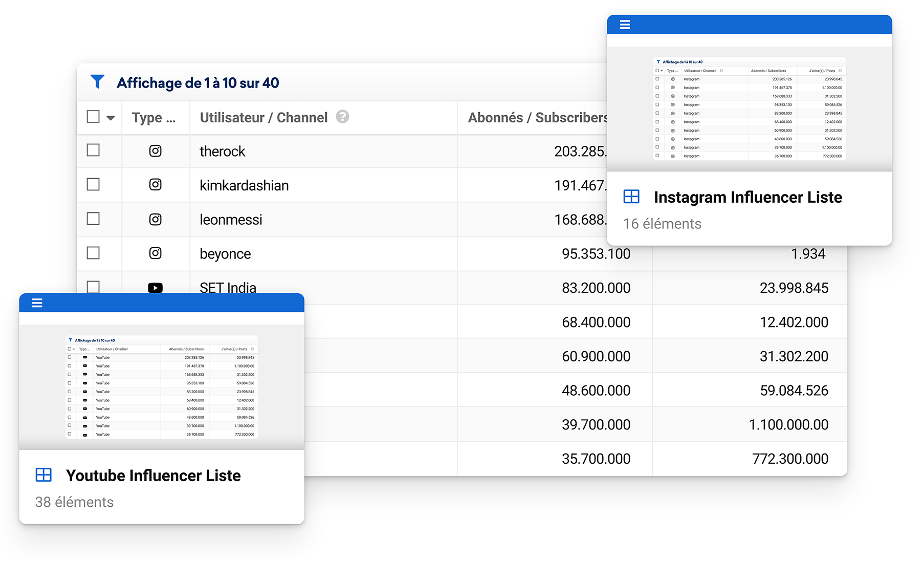Click subscribers value 39.700.000
This screenshot has width=924, height=561.
click(596, 424)
